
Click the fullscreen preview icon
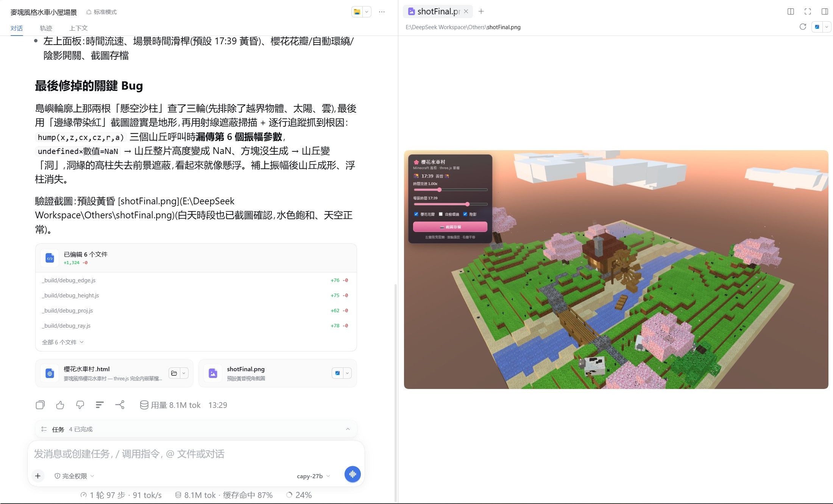pos(808,11)
